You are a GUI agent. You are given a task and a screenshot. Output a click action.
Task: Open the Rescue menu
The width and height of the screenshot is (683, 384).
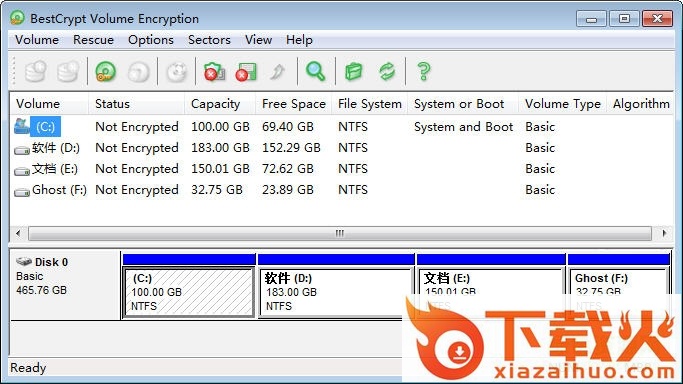pos(93,40)
